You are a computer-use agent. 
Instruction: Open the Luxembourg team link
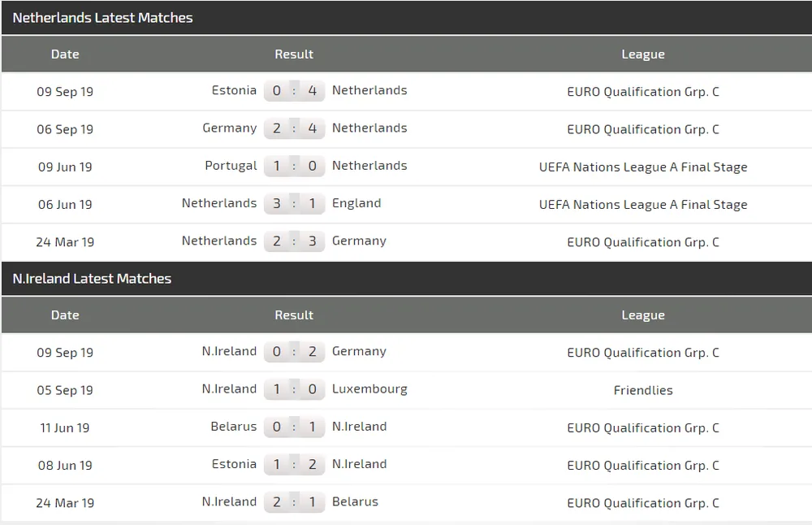[369, 389]
